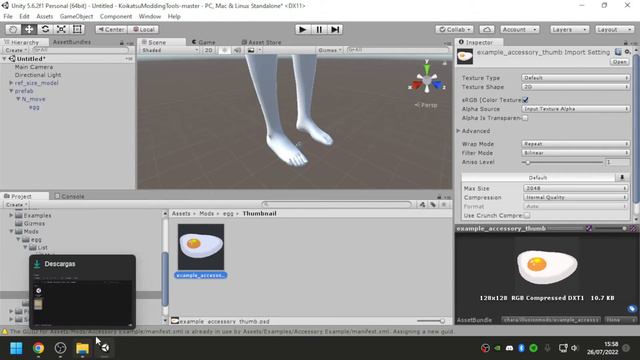Open the Collab dropdown
Viewport: 640px width, 360px height.
point(454,29)
